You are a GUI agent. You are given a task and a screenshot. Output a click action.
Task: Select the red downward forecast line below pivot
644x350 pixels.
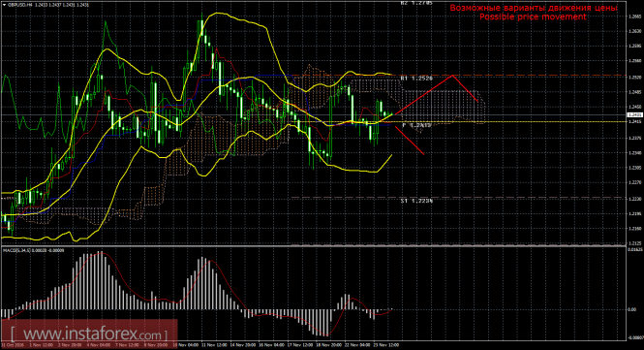click(409, 140)
